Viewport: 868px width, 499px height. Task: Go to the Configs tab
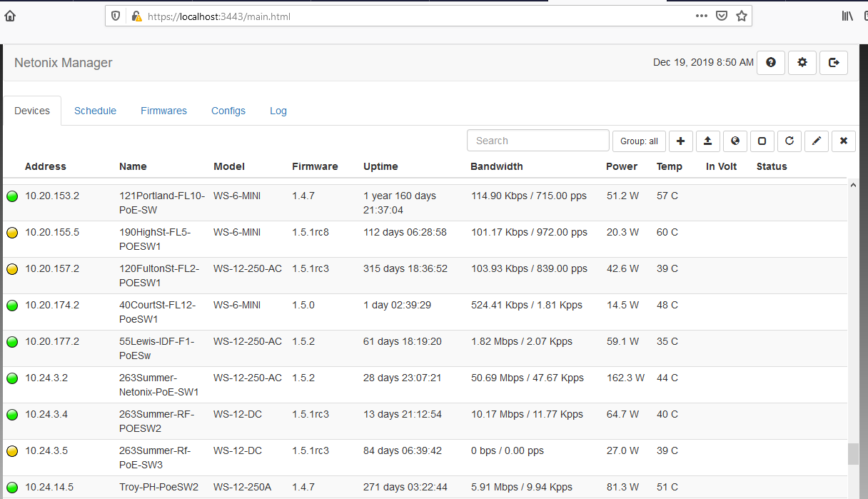pyautogui.click(x=228, y=111)
